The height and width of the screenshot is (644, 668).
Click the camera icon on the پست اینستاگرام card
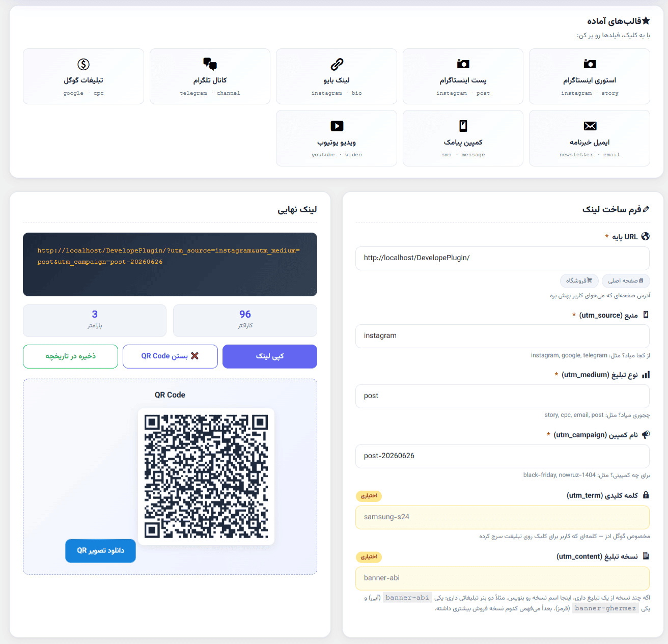pyautogui.click(x=463, y=64)
